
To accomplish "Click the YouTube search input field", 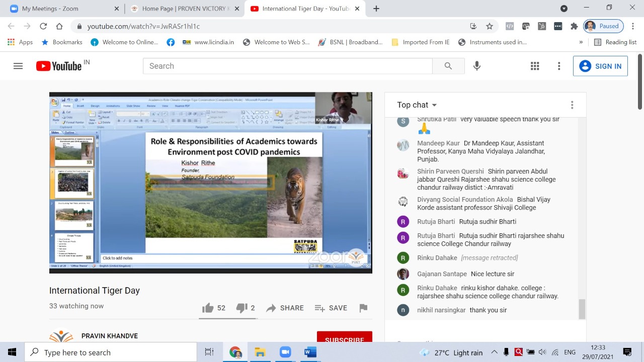I will pos(287,66).
